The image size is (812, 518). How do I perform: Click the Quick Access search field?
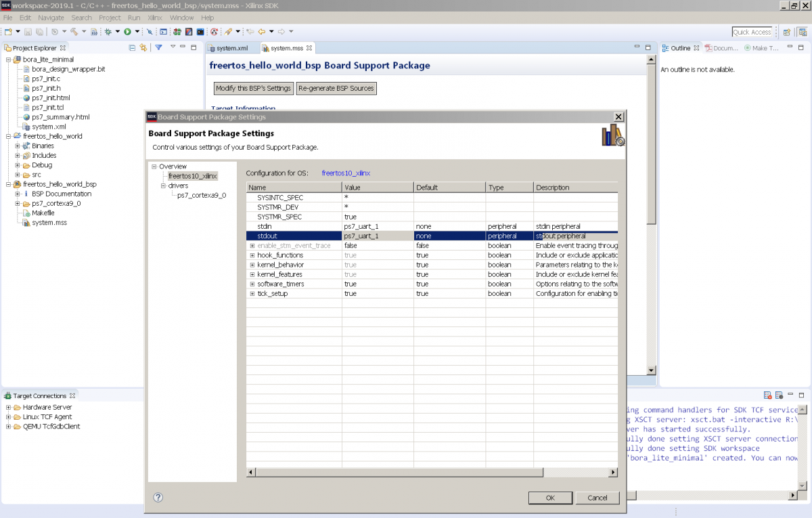pyautogui.click(x=752, y=32)
